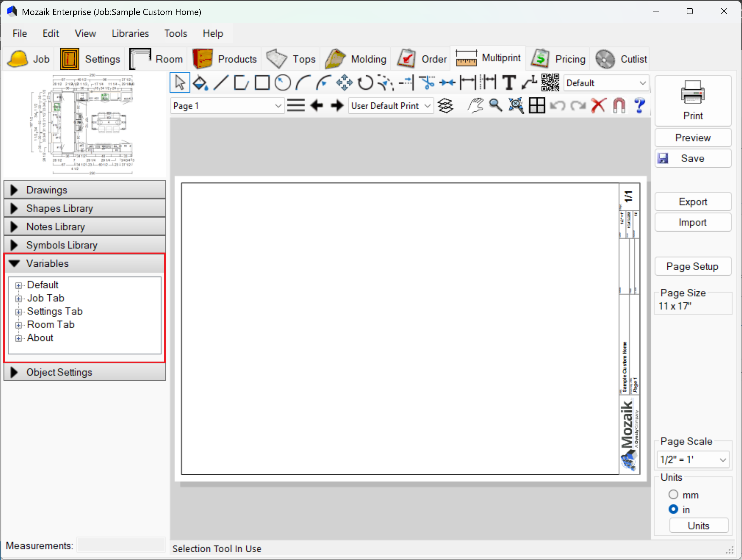Click the magnet snap icon
The width and height of the screenshot is (742, 560).
(619, 106)
